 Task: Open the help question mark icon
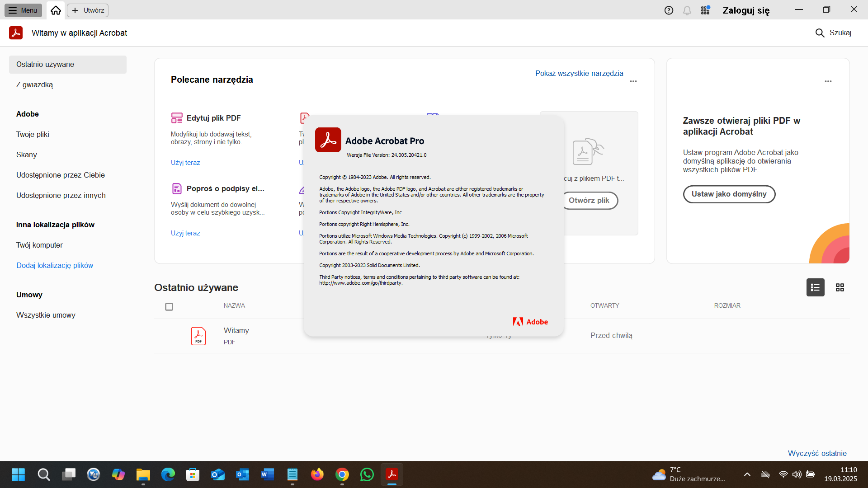point(669,10)
